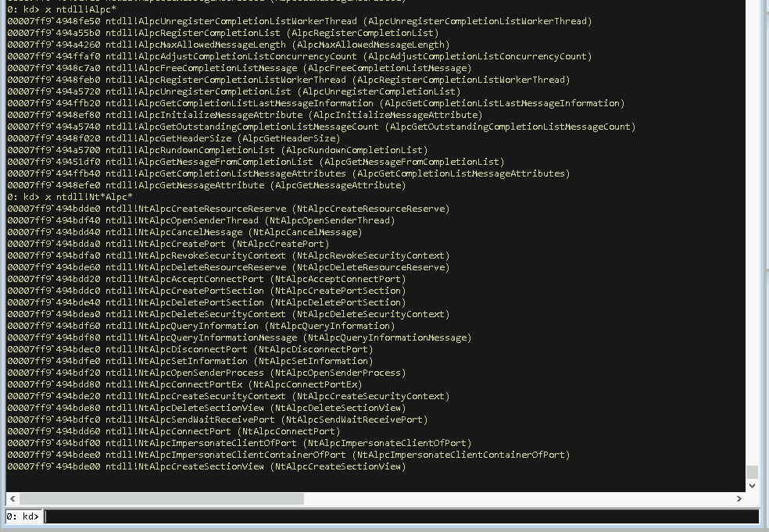
Task: Click the 0: kd> prompt label
Action: (x=21, y=516)
